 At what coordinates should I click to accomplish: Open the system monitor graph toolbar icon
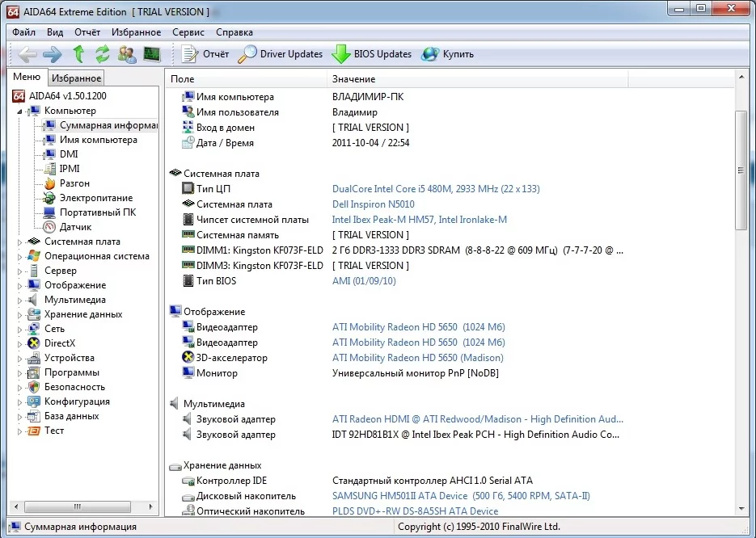[152, 54]
